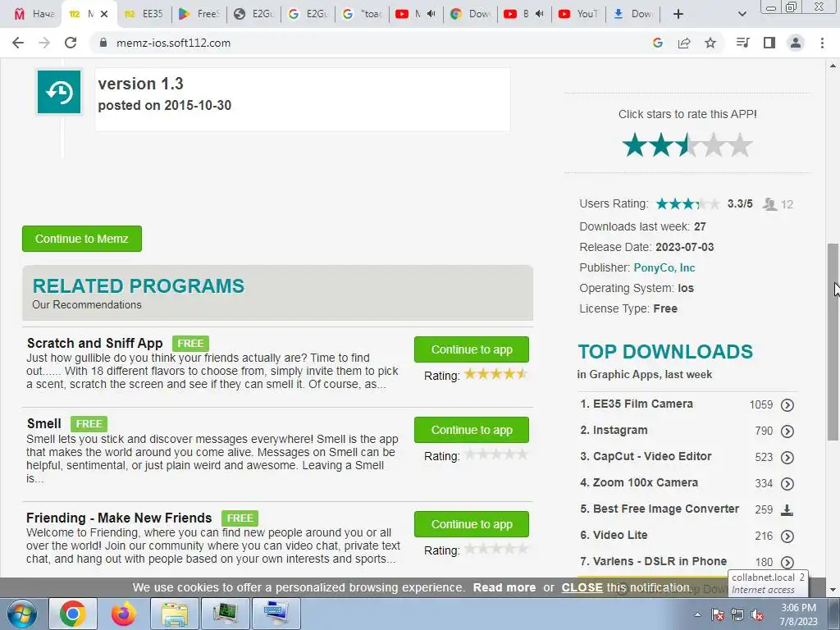This screenshot has width=840, height=630.
Task: Switch to the YouTube "YouT" tab
Action: pos(579,14)
